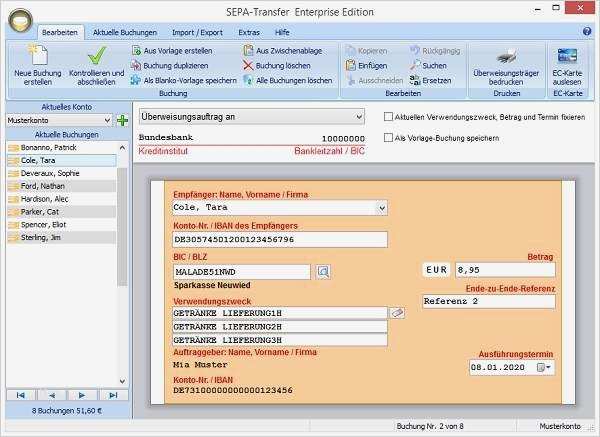Select booking Cole, Tara in list
The image size is (600, 437).
(x=62, y=160)
